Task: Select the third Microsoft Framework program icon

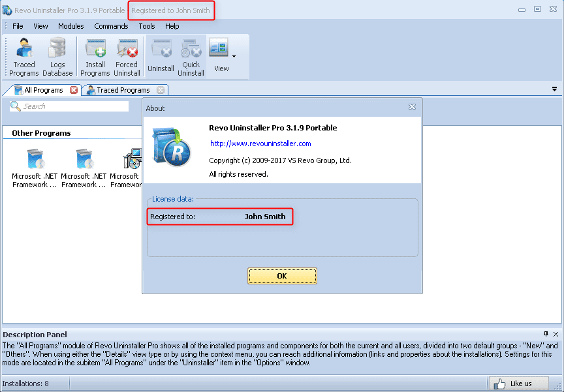Action: pos(132,158)
